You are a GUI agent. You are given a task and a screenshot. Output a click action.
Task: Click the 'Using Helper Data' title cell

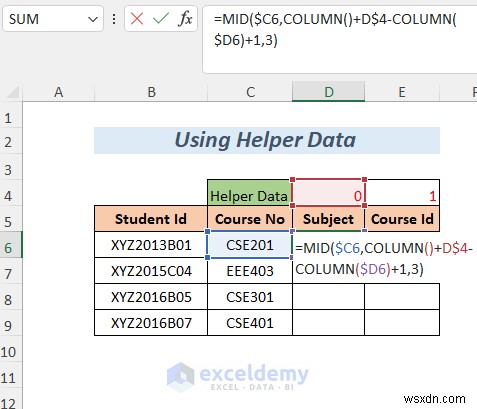[267, 140]
